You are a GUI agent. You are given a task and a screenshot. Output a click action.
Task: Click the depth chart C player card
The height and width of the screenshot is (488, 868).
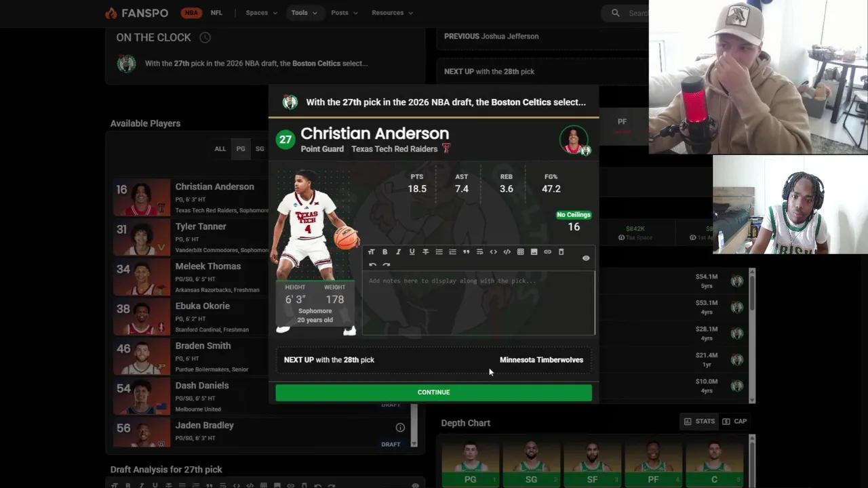[x=714, y=465]
